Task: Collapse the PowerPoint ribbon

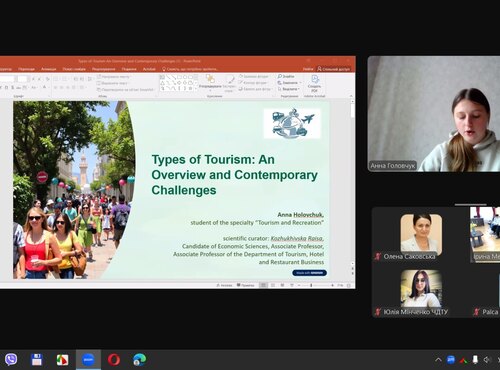Action: (x=351, y=96)
